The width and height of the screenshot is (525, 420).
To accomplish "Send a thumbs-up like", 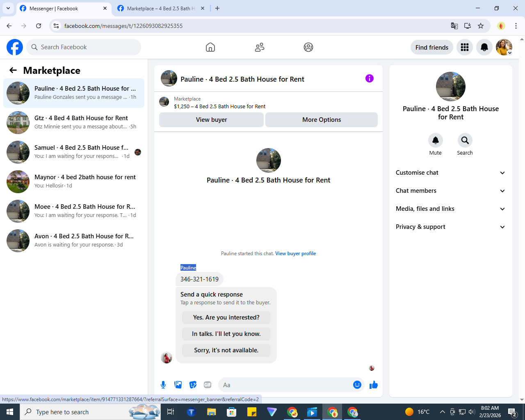I will point(374,385).
